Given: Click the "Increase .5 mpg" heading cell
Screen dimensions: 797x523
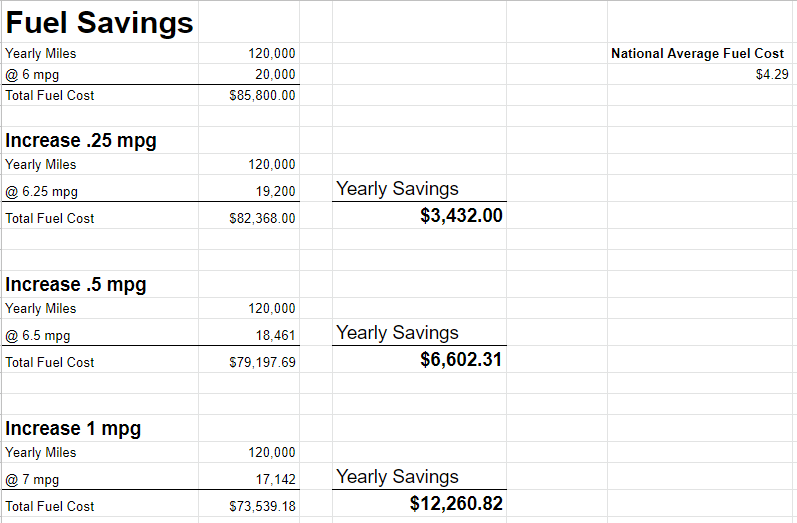Looking at the screenshot, I should [76, 284].
